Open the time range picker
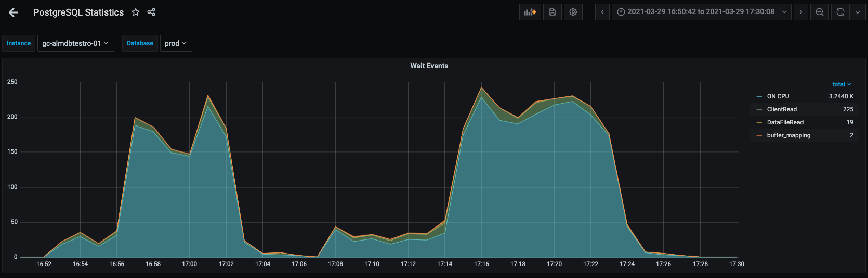 click(x=701, y=12)
